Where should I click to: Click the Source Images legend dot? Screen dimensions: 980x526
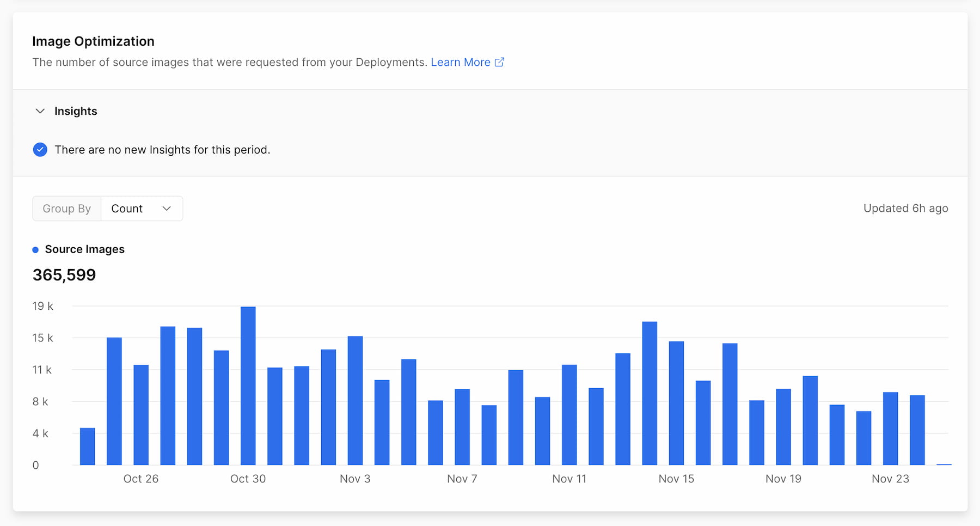35,249
